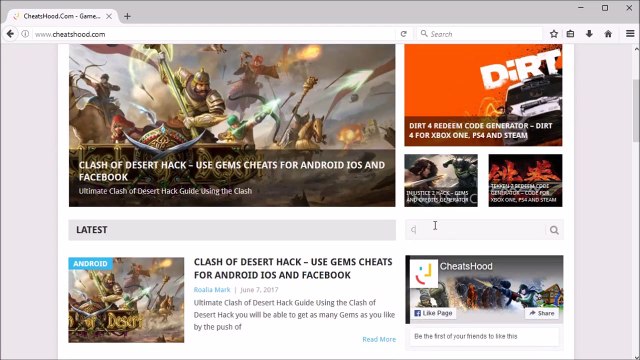This screenshot has width=640, height=360.
Task: Open the Clash of Desert Hack featured banner
Action: click(x=232, y=125)
